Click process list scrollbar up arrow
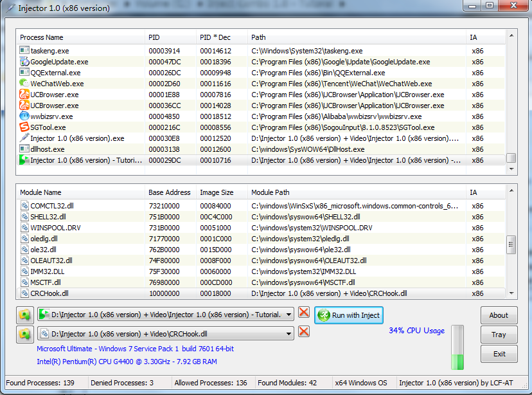 click(x=511, y=35)
